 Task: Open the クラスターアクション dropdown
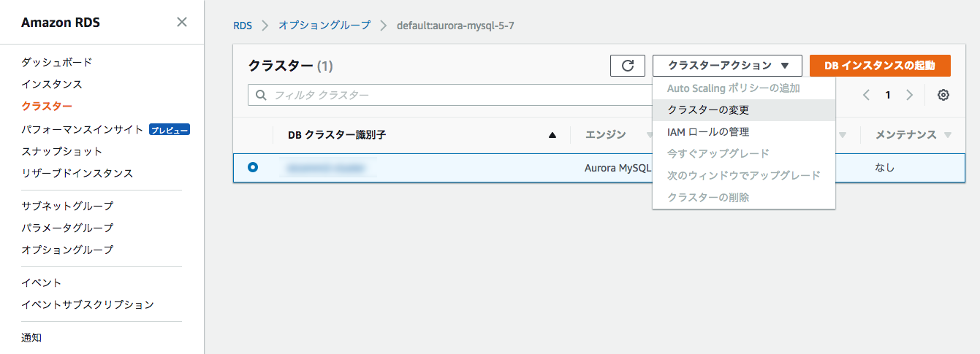click(727, 66)
